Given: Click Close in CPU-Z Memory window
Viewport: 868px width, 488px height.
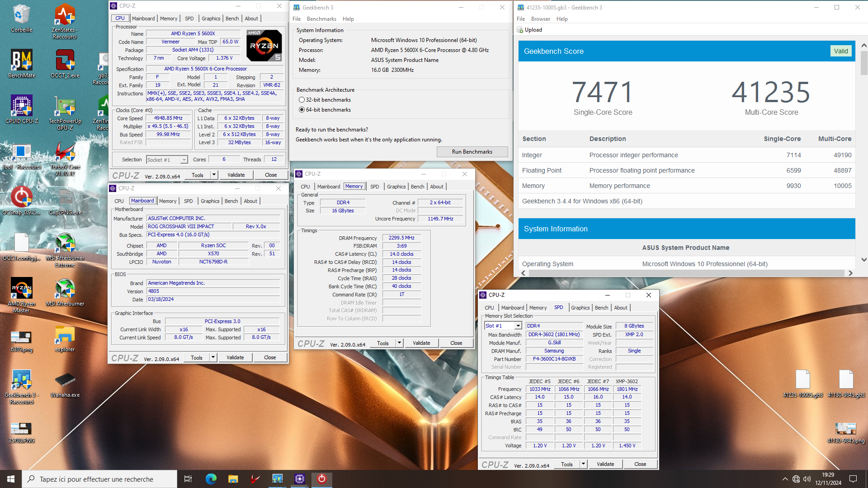Looking at the screenshot, I should 456,343.
